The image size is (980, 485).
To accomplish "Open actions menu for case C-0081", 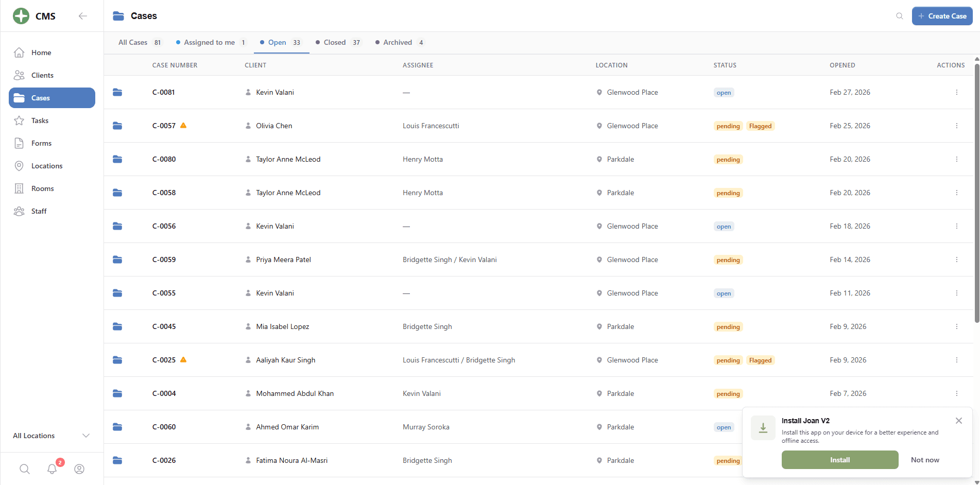I will pyautogui.click(x=957, y=92).
